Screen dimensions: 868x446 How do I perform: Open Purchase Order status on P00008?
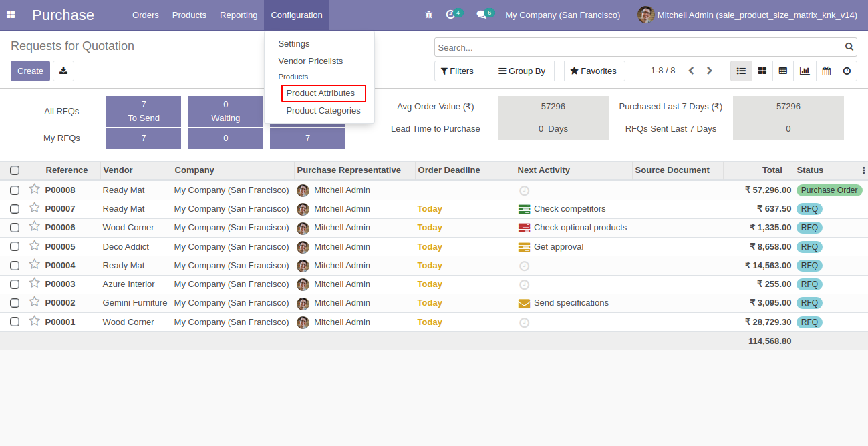coord(829,190)
